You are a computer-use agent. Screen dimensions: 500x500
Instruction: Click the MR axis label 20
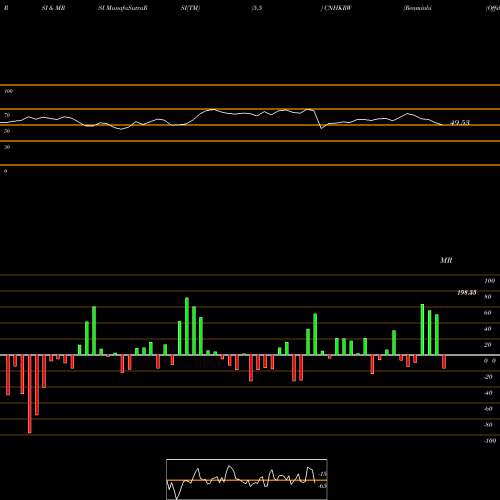[487, 345]
